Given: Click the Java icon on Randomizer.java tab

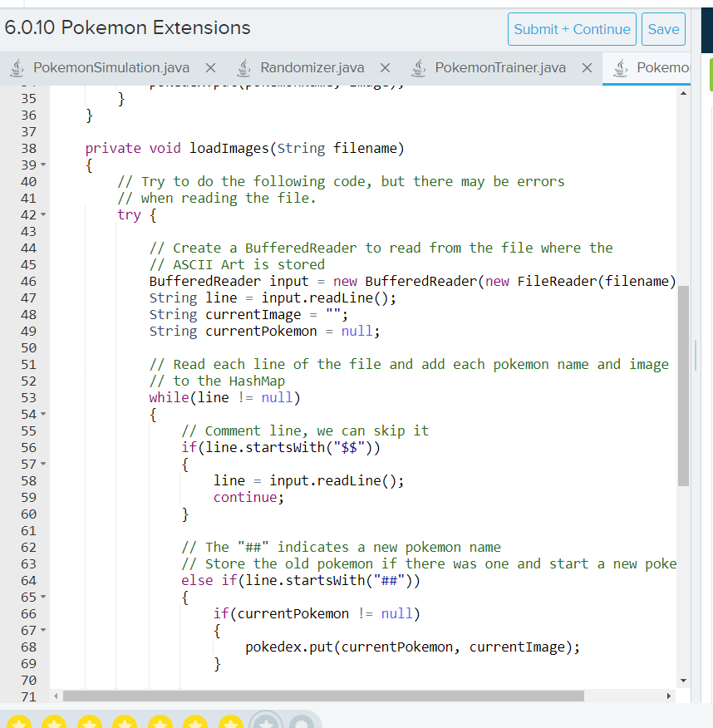Looking at the screenshot, I should 244,69.
